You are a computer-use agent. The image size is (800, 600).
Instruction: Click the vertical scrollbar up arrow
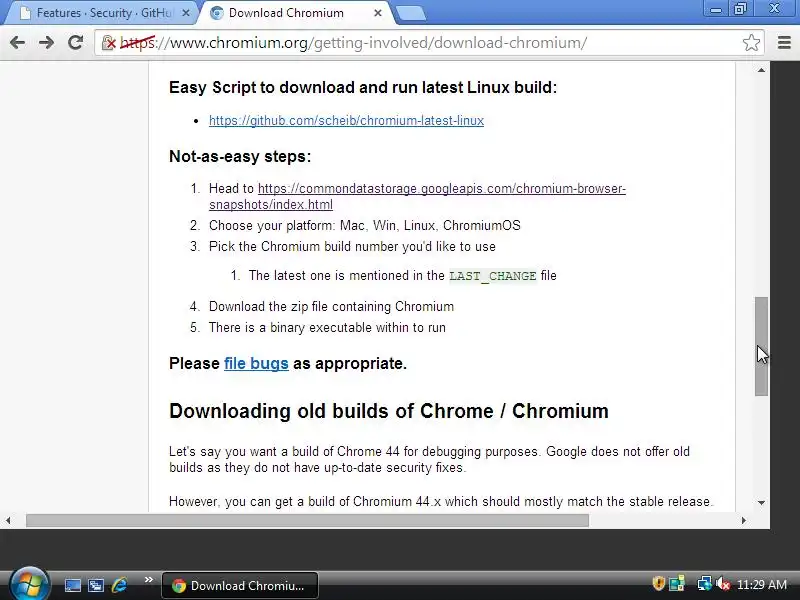click(x=761, y=70)
